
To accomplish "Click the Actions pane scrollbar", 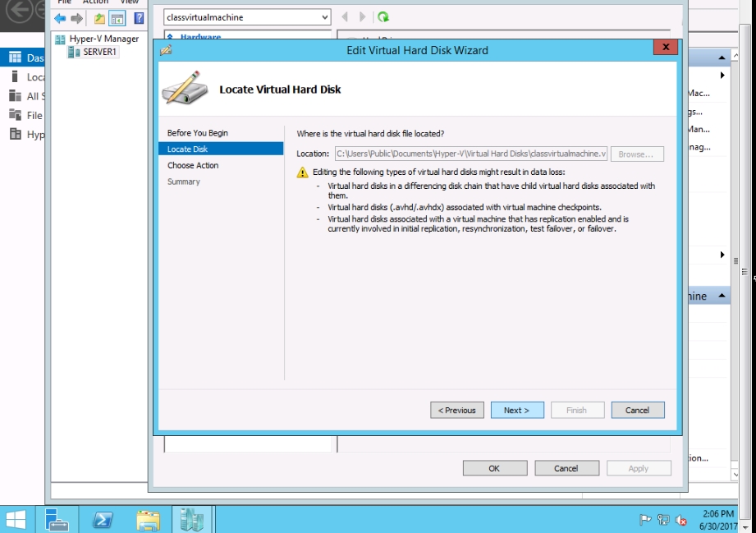I will pyautogui.click(x=735, y=261).
